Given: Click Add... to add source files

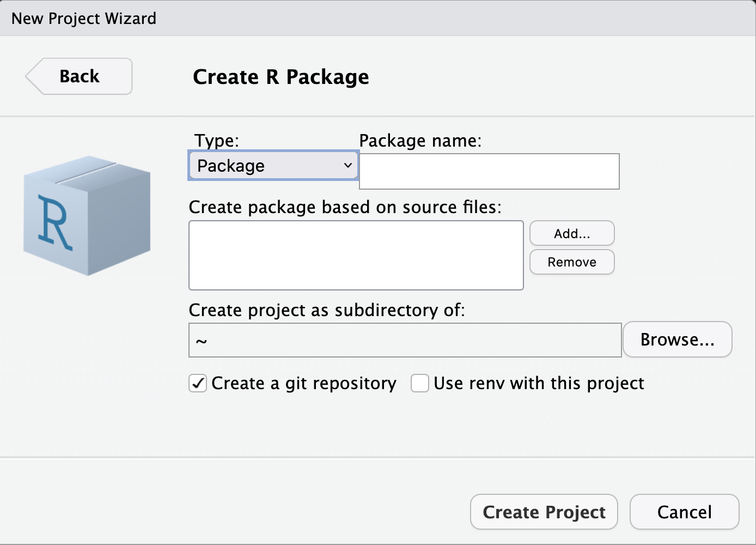Looking at the screenshot, I should 572,233.
